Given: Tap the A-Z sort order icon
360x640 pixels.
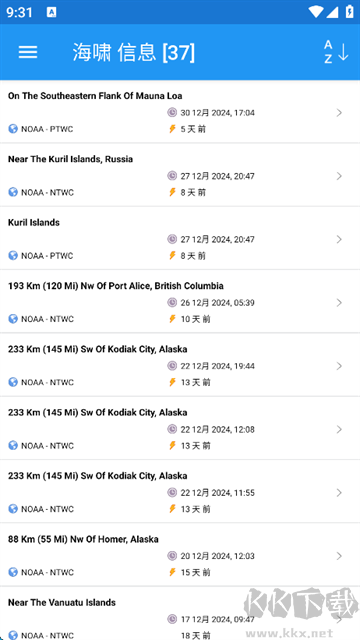Looking at the screenshot, I should [x=336, y=52].
